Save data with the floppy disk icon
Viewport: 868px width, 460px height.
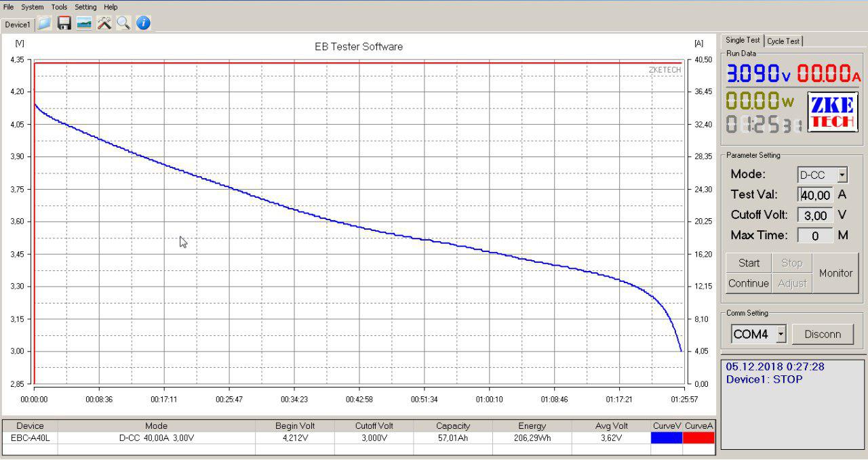point(64,24)
